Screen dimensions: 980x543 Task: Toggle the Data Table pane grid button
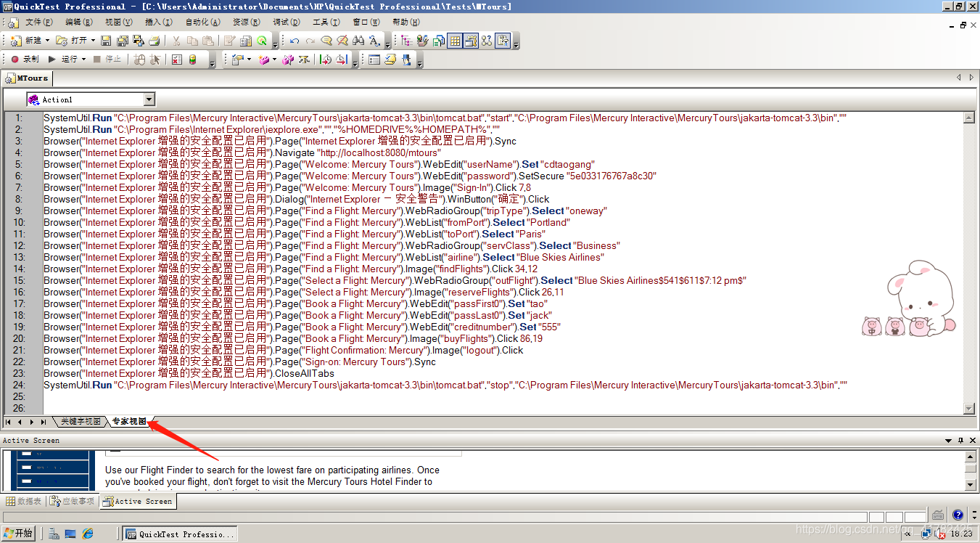tap(455, 41)
